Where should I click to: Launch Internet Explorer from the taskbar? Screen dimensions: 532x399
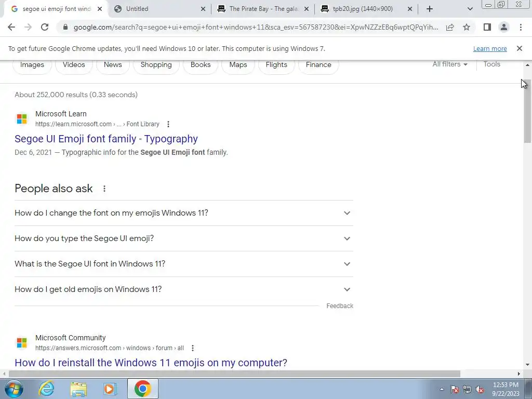[46, 389]
